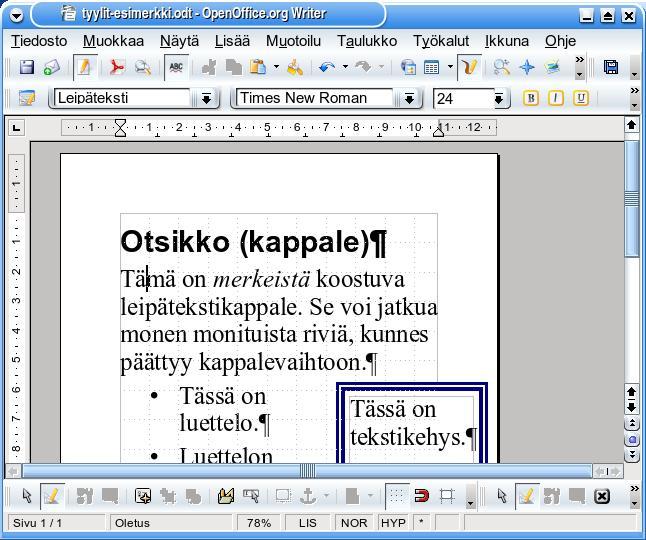Select the Format Paintbrush tool
The image size is (646, 540).
pos(295,67)
